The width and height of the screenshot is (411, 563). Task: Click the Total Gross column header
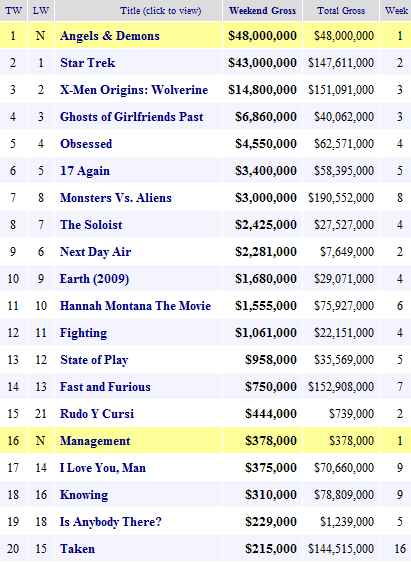coord(341,11)
